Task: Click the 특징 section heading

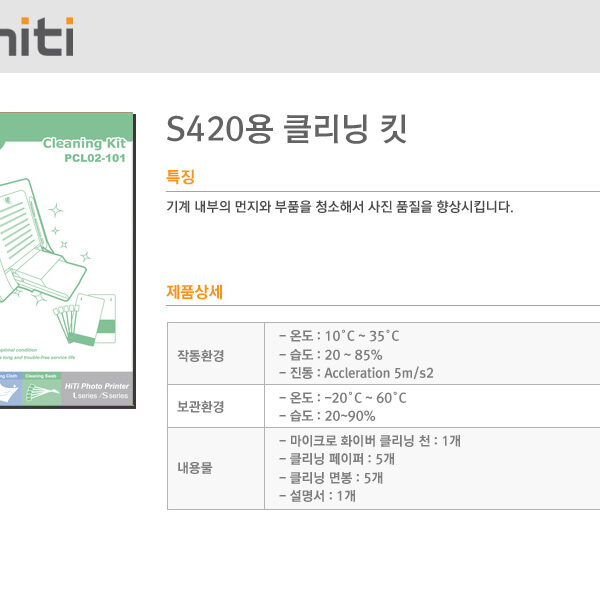Action: tap(180, 176)
